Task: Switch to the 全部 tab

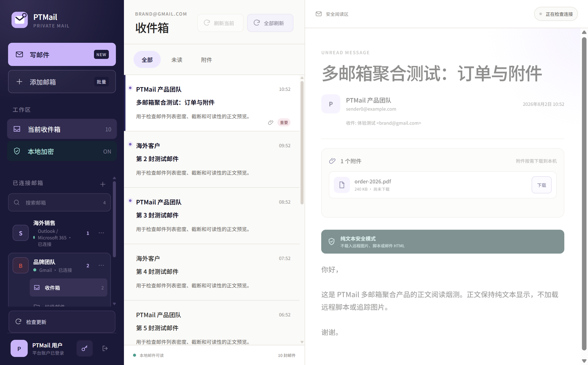Action: [147, 59]
